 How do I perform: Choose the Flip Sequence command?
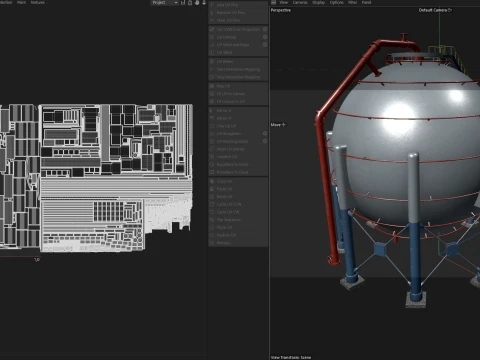click(x=238, y=220)
